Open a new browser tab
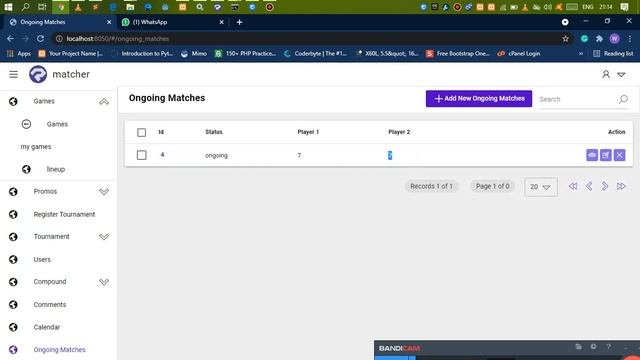The image size is (640, 360). [x=240, y=22]
